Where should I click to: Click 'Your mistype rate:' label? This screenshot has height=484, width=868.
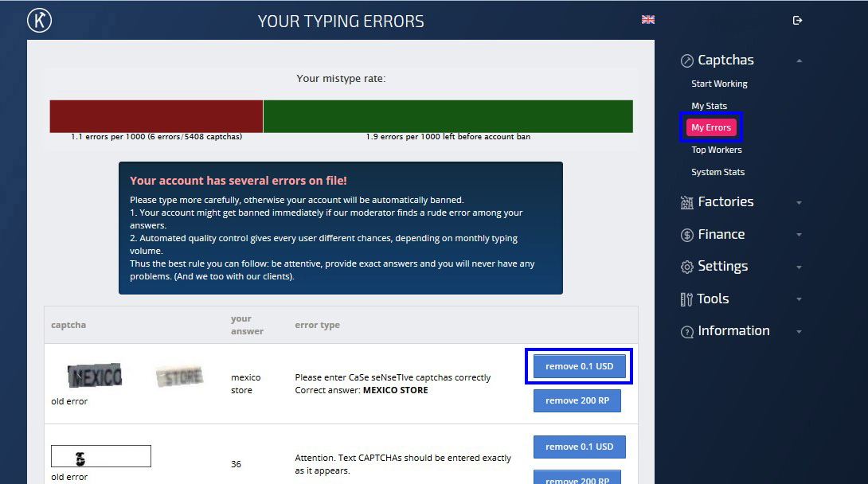coord(341,79)
